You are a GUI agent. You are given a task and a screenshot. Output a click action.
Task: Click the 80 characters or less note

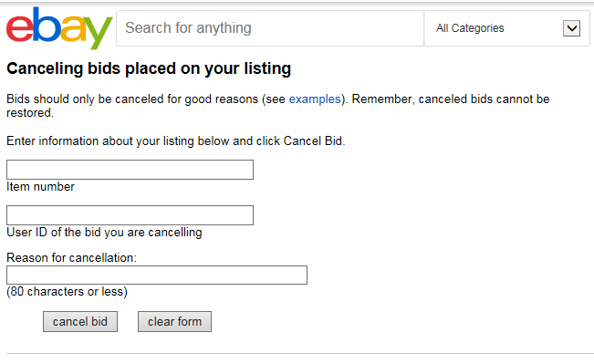tap(67, 292)
